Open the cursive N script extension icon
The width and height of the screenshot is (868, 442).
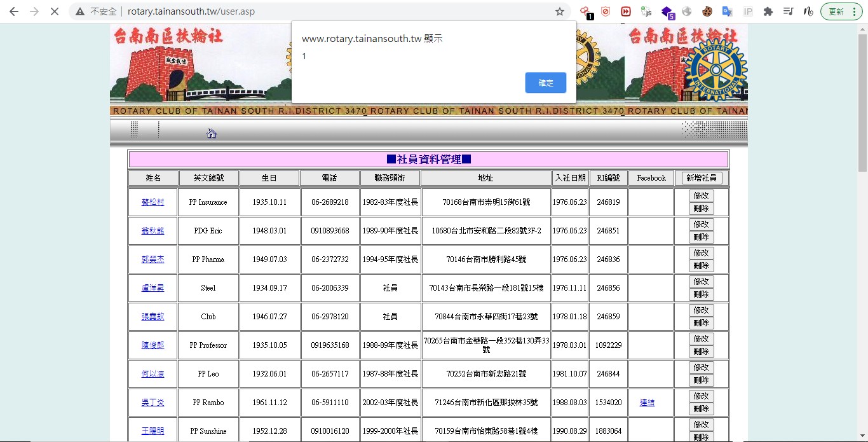coord(808,11)
